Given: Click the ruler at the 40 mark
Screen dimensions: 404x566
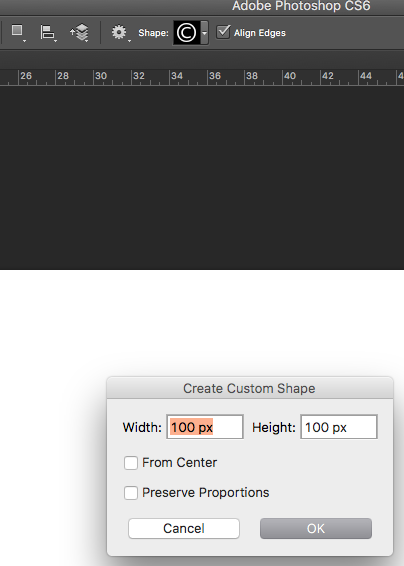Looking at the screenshot, I should pyautogui.click(x=290, y=77).
